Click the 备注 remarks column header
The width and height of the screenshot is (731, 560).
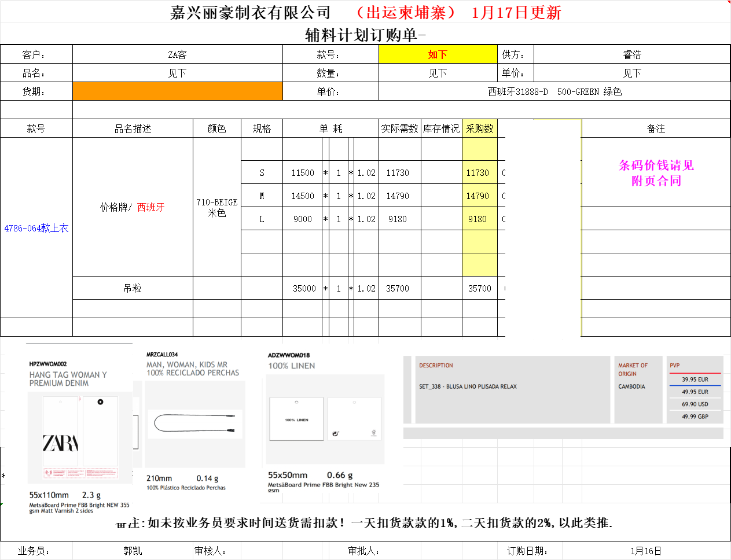[656, 128]
